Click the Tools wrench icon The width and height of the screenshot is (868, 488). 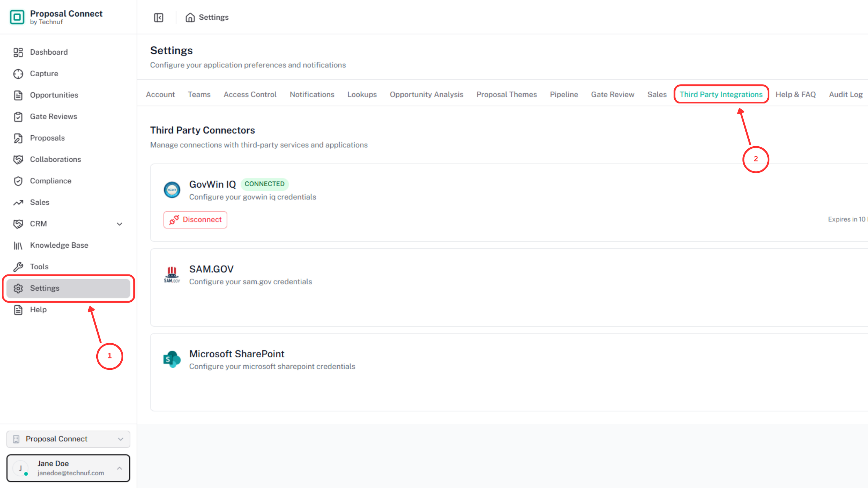pos(18,267)
